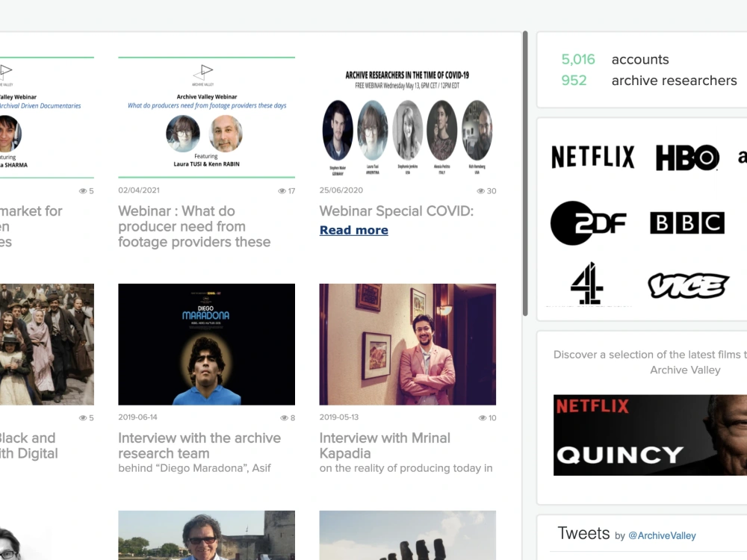Open the man with sunglasses photo thumbnail

207,535
